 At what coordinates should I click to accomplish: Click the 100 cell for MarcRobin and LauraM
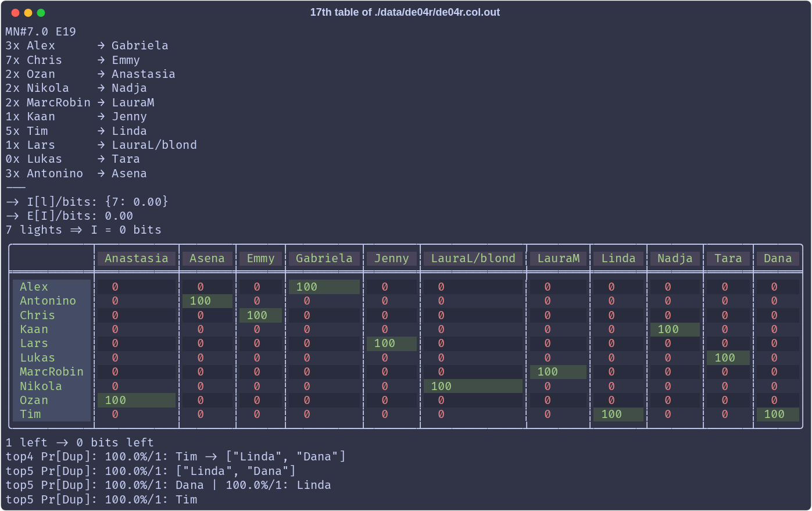tap(559, 371)
